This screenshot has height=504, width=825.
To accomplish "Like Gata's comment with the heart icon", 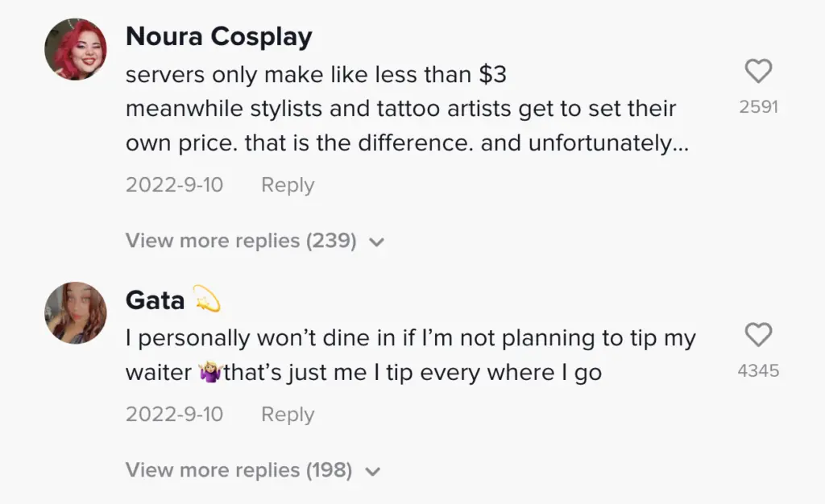I will coord(758,335).
